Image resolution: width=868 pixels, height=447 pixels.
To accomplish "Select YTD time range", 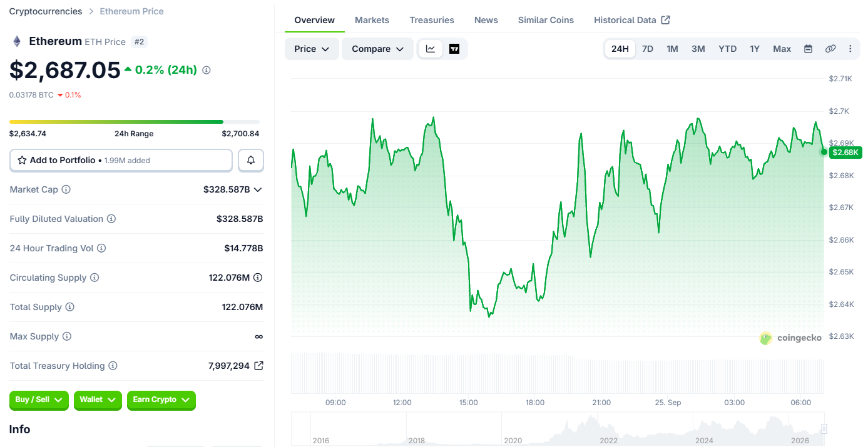I will click(727, 49).
